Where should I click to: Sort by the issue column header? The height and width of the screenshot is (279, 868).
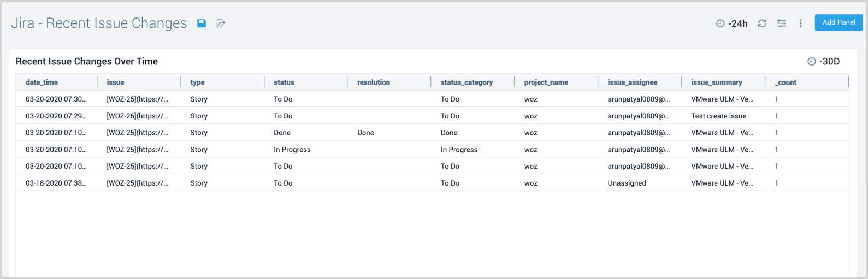[x=115, y=82]
